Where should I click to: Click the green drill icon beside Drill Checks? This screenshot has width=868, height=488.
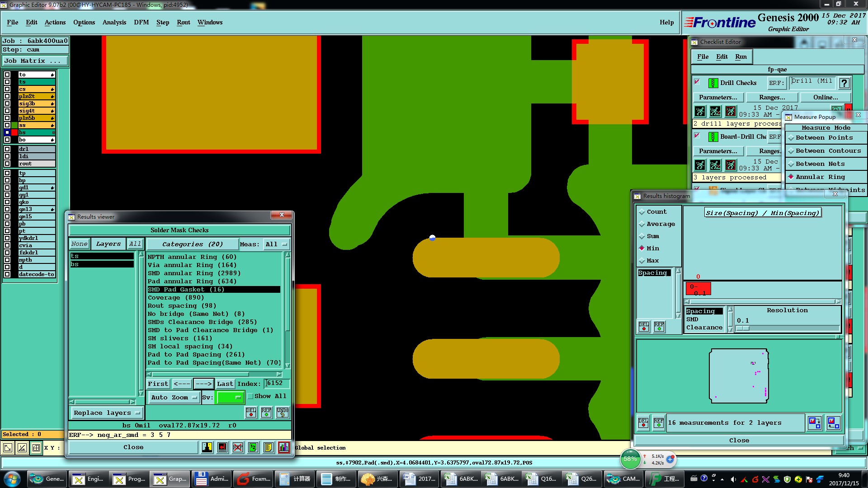(713, 83)
